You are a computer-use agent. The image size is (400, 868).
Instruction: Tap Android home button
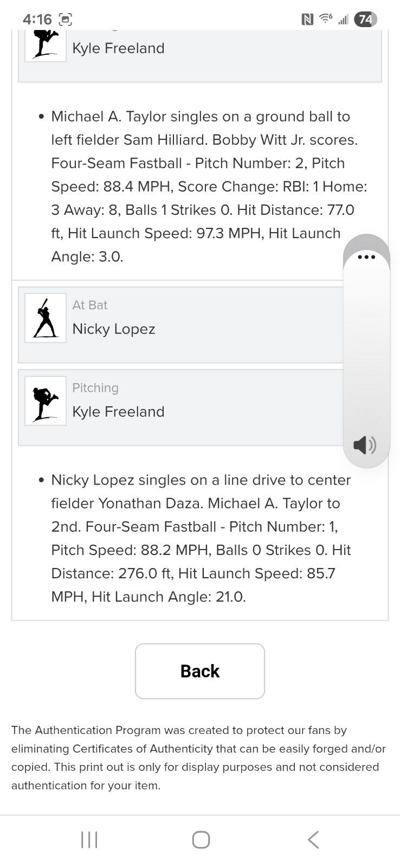[x=201, y=840]
